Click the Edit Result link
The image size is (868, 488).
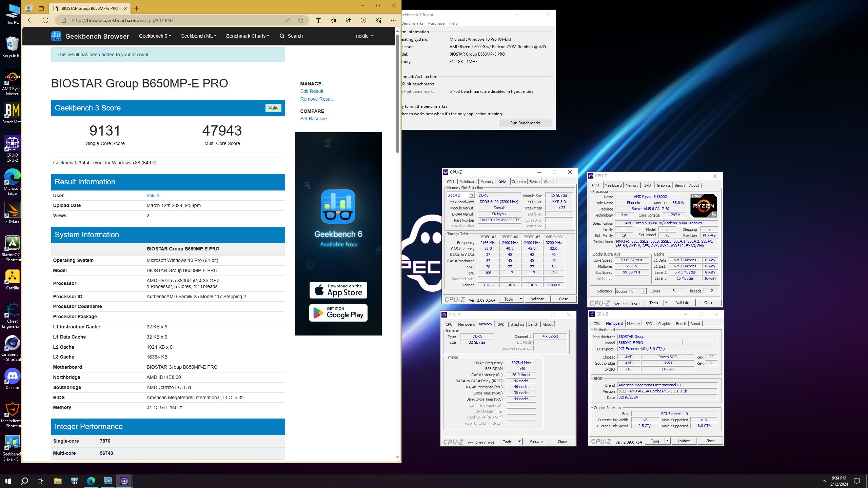point(312,91)
